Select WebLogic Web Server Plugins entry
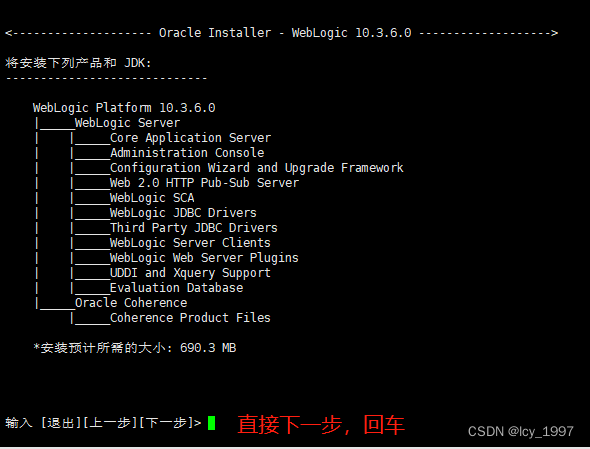Screen dimensions: 590x449 [204, 258]
